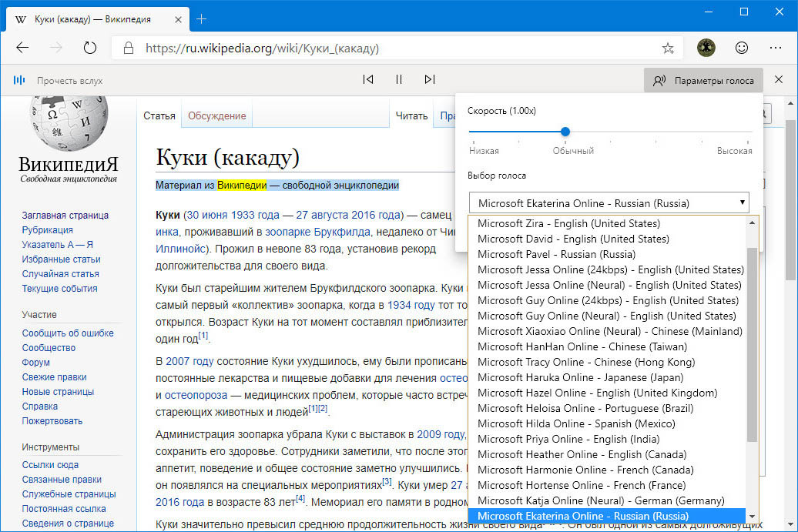Toggle the Параметры голоса voice options button
Viewport: 798px width, 532px height.
tap(703, 80)
